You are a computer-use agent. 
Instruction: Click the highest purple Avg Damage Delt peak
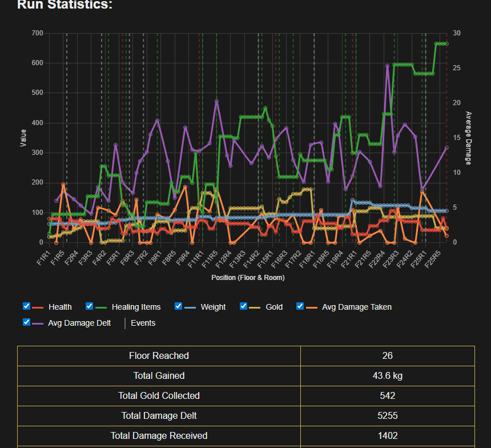[387, 66]
